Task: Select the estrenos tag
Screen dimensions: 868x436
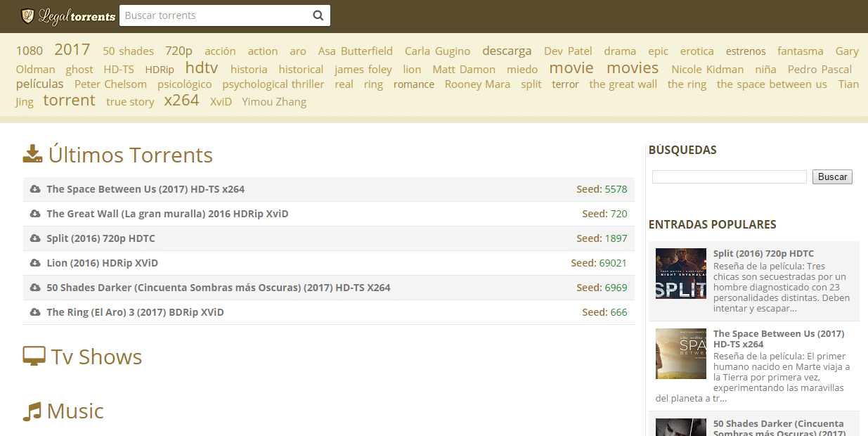Action: pos(746,51)
